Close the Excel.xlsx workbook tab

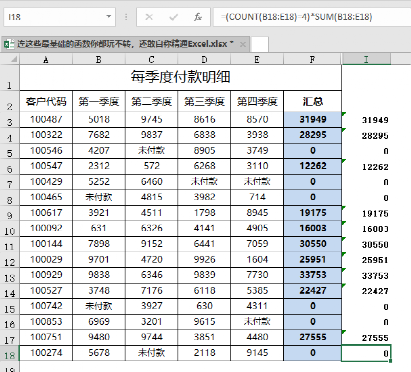click(x=243, y=44)
